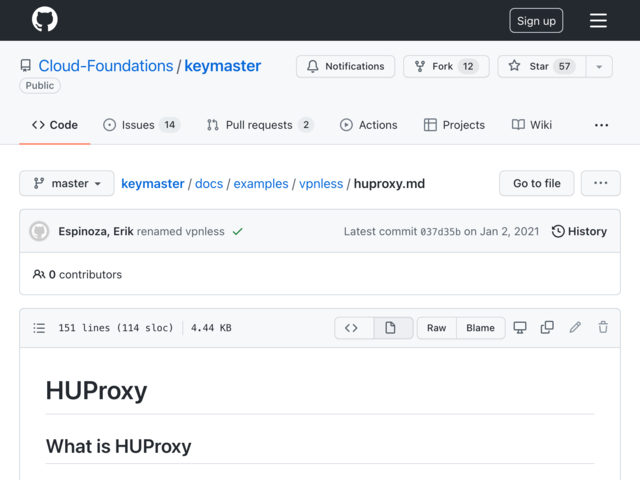Open the Raw file view
640x480 pixels.
tap(436, 328)
